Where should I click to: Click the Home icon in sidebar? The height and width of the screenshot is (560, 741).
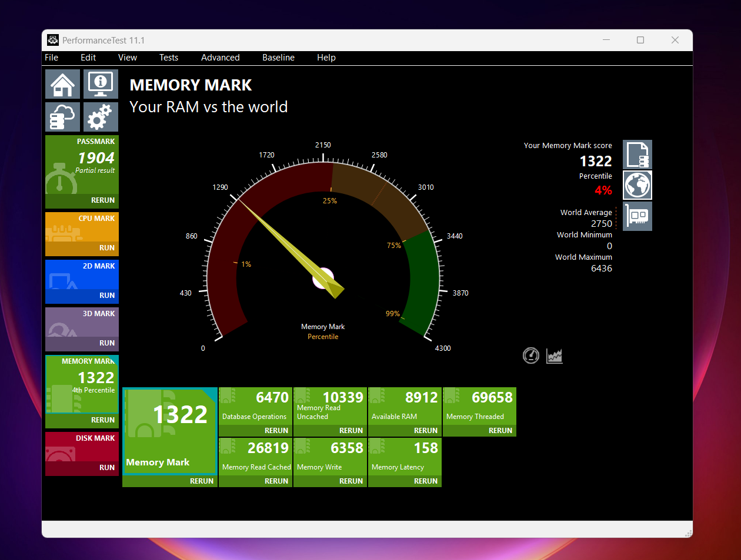pos(62,84)
